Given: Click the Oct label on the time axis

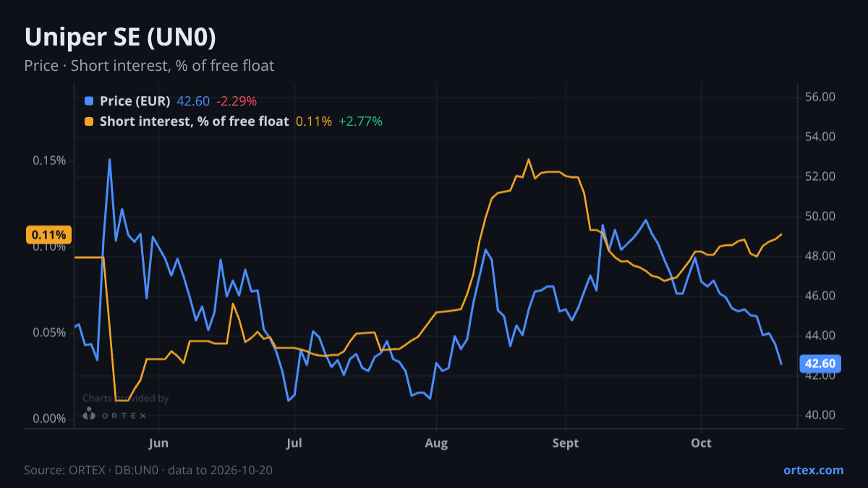Looking at the screenshot, I should coord(701,443).
